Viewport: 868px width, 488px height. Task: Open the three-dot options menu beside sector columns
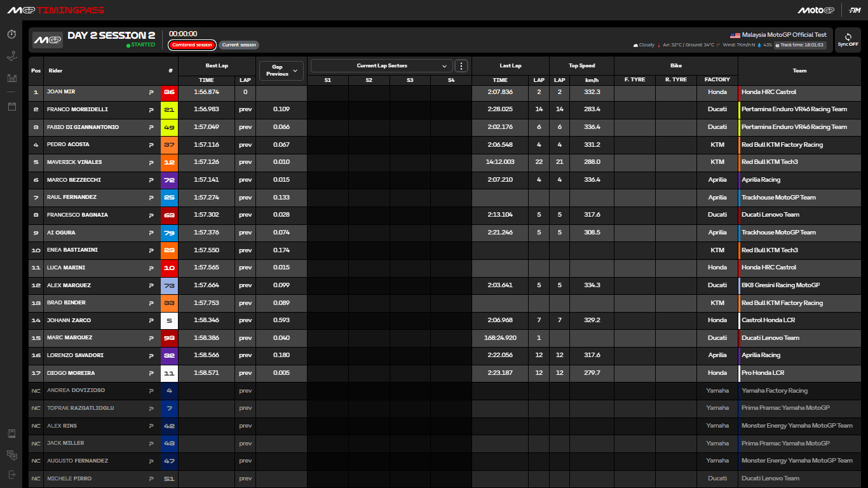pos(461,65)
